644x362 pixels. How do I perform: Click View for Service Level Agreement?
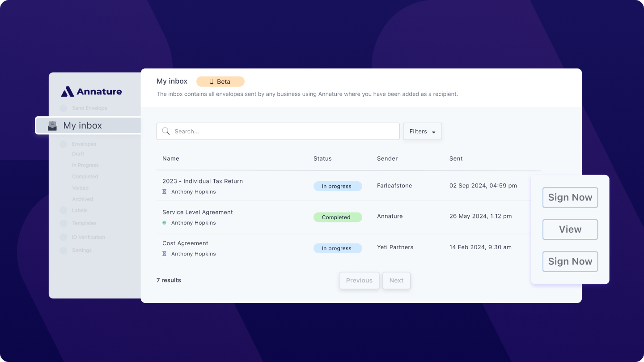click(570, 230)
